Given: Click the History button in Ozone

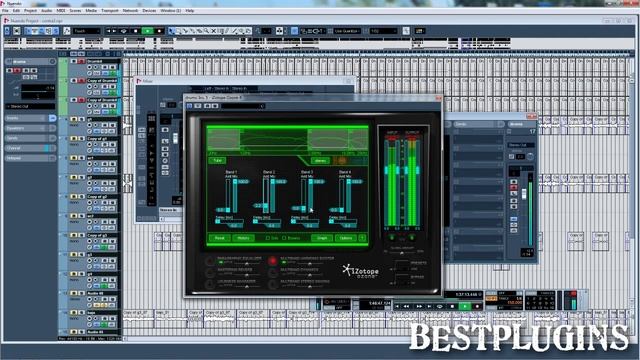Looking at the screenshot, I should (243, 238).
